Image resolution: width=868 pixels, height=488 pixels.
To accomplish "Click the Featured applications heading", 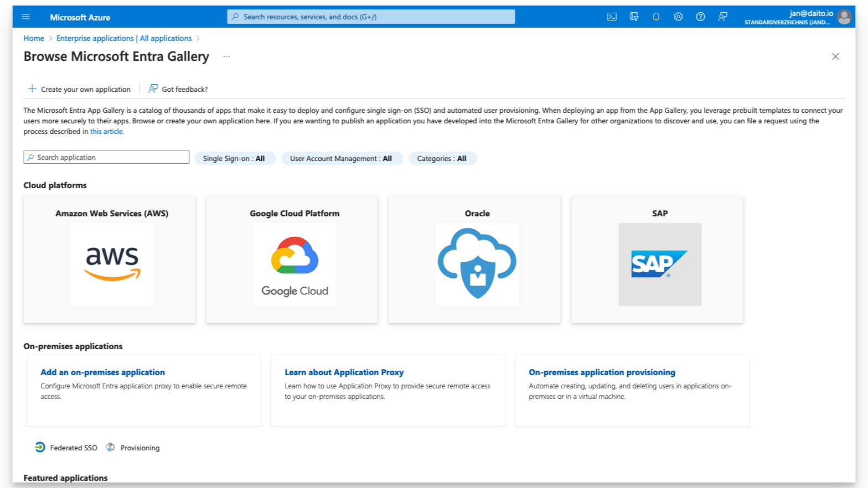I will (65, 478).
